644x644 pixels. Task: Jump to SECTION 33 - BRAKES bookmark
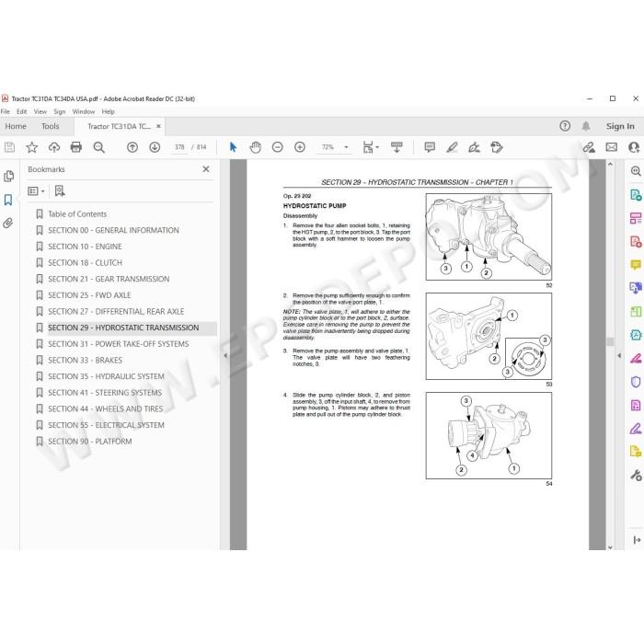pyautogui.click(x=85, y=361)
